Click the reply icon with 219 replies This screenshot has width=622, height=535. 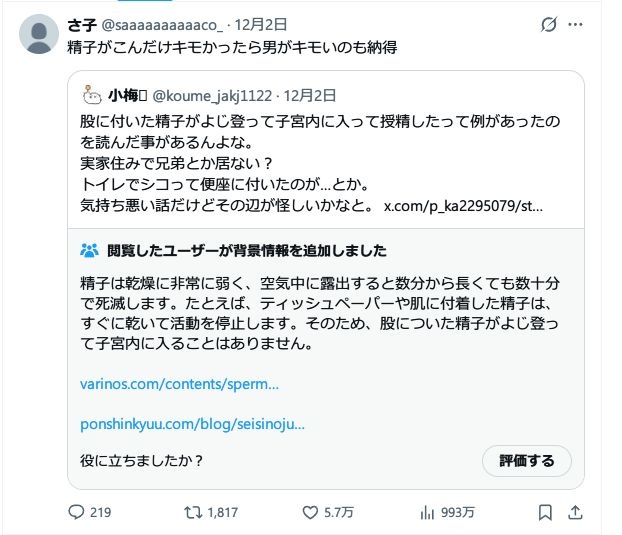click(x=77, y=512)
